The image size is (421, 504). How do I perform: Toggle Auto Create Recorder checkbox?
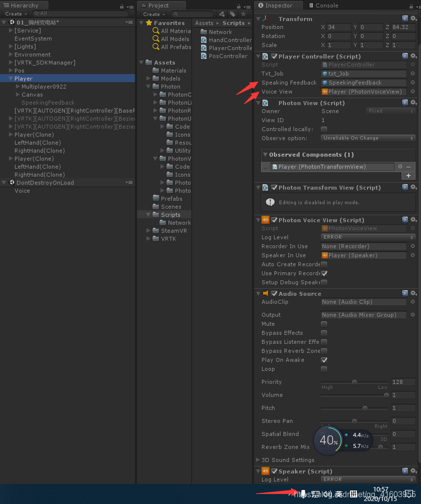pos(324,264)
